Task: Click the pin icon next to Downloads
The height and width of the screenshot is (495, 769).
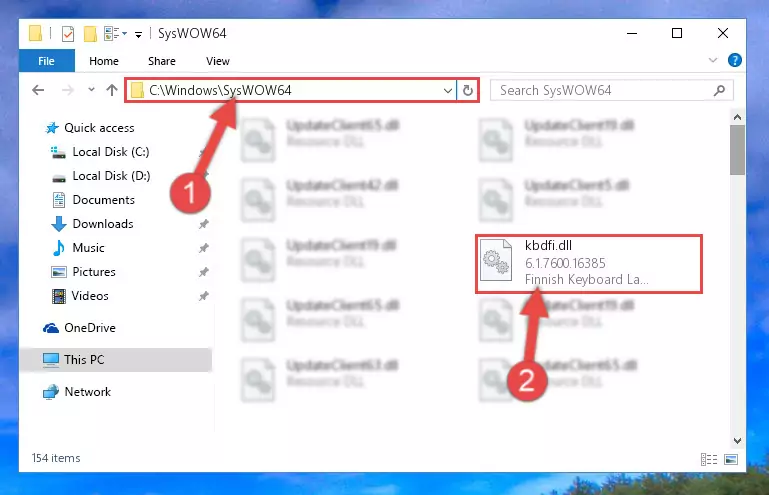Action: (x=204, y=224)
